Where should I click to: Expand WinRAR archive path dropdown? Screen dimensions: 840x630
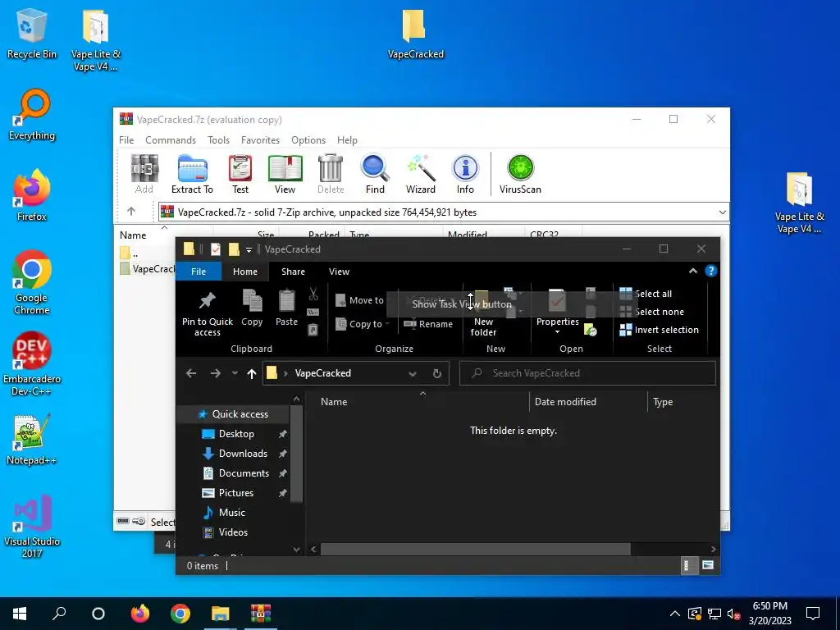click(x=722, y=212)
